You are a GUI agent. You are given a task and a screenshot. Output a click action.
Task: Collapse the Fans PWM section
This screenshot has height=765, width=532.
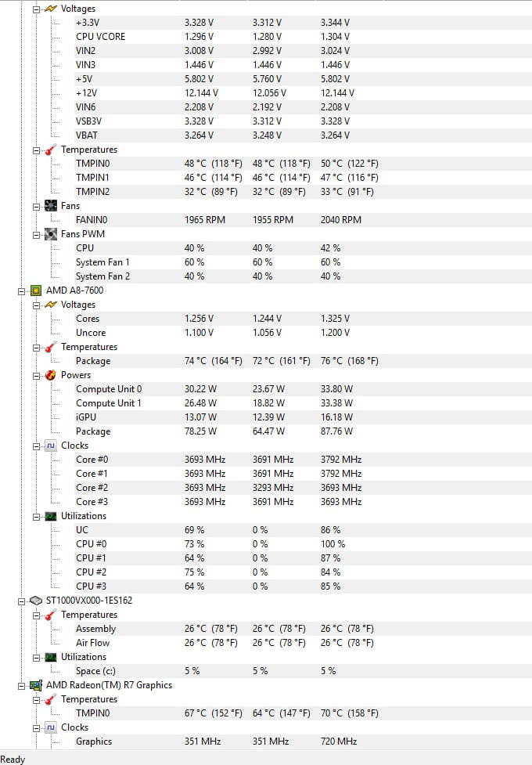click(x=36, y=234)
